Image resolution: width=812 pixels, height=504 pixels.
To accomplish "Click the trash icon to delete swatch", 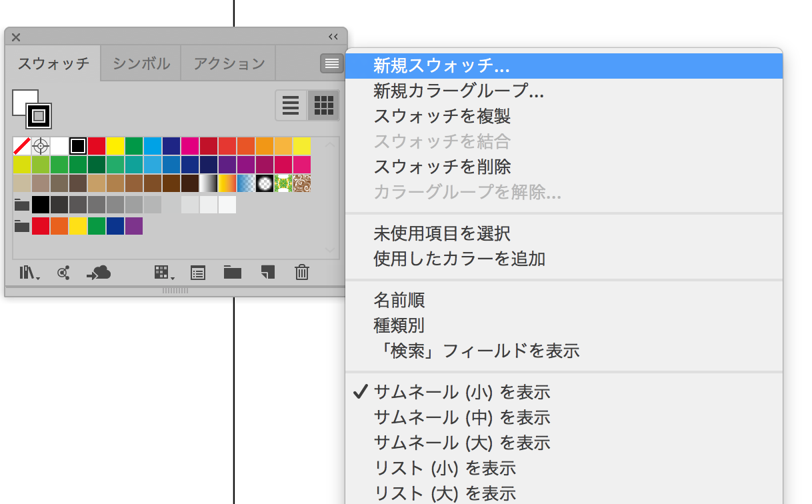I will (302, 272).
